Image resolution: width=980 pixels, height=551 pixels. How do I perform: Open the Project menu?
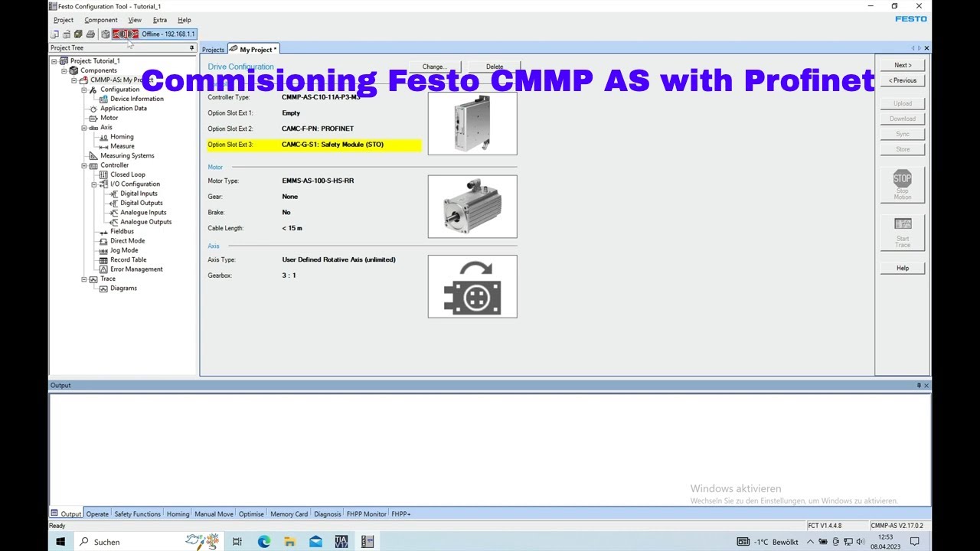click(64, 20)
